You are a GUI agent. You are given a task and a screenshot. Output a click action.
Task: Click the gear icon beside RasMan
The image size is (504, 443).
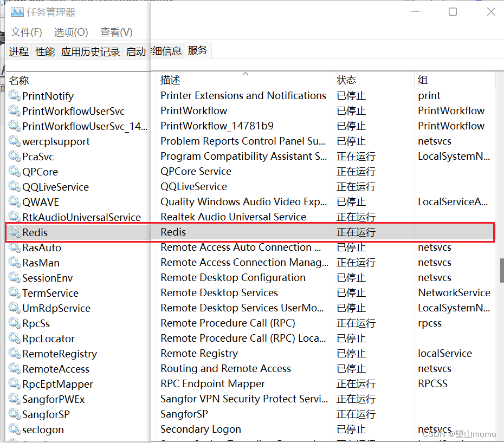pos(15,263)
